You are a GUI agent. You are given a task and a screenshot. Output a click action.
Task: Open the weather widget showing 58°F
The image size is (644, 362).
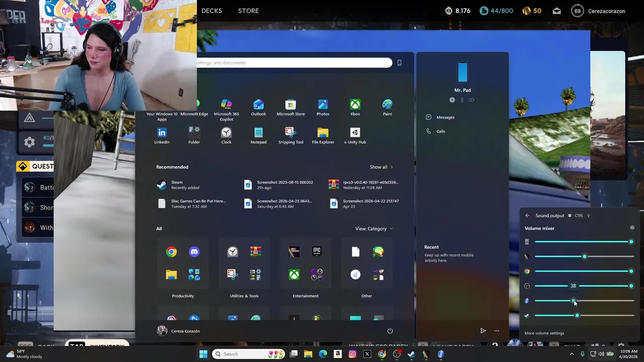point(24,354)
